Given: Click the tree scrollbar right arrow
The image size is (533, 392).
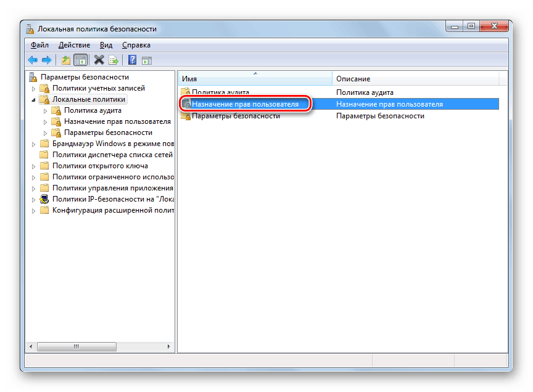Looking at the screenshot, I should click(x=168, y=346).
